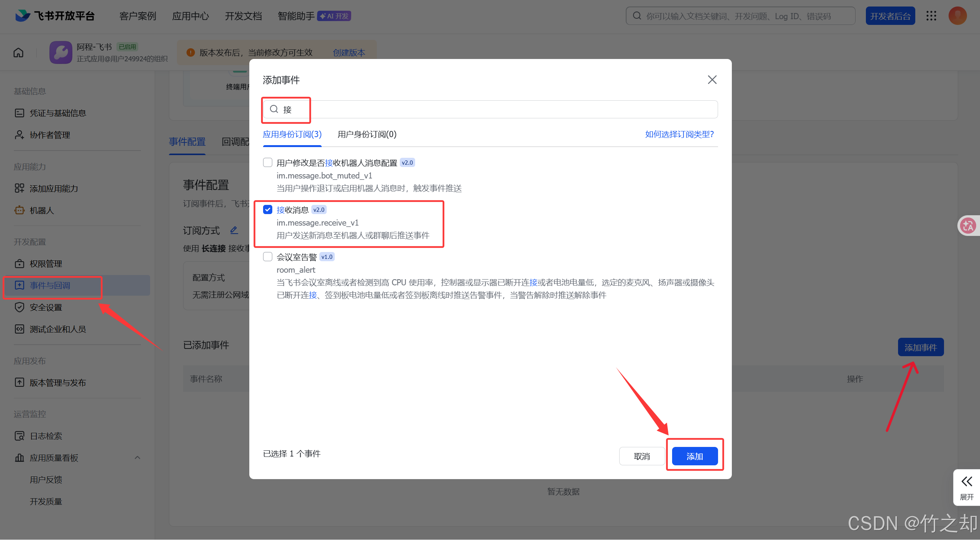Open the 如何选择订阅类型? link

click(x=679, y=134)
